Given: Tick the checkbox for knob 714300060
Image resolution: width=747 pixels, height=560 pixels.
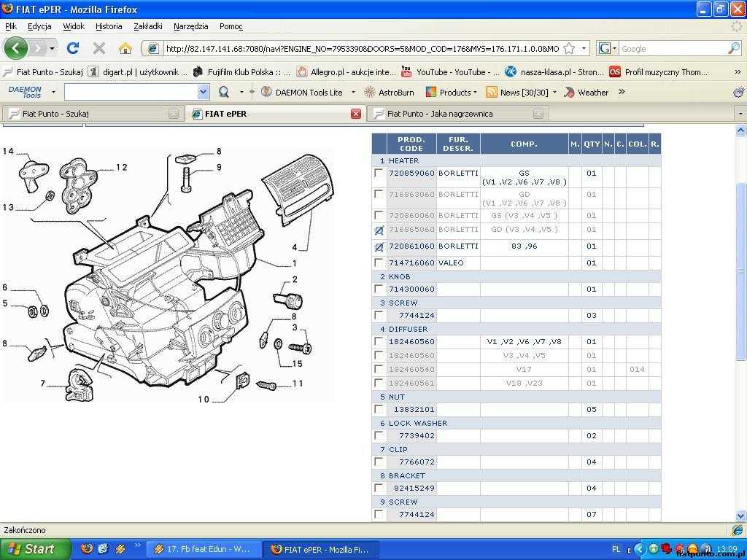Looking at the screenshot, I should pos(379,289).
